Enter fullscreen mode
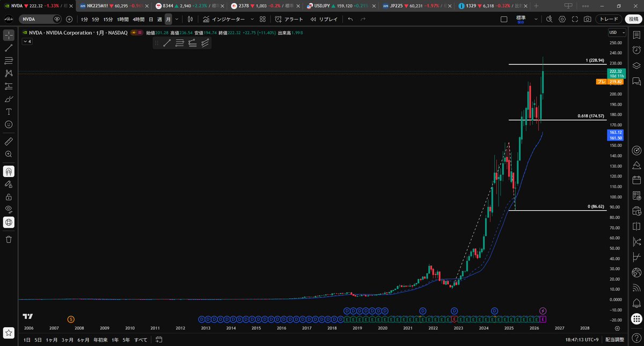The height and width of the screenshot is (346, 644). (575, 19)
